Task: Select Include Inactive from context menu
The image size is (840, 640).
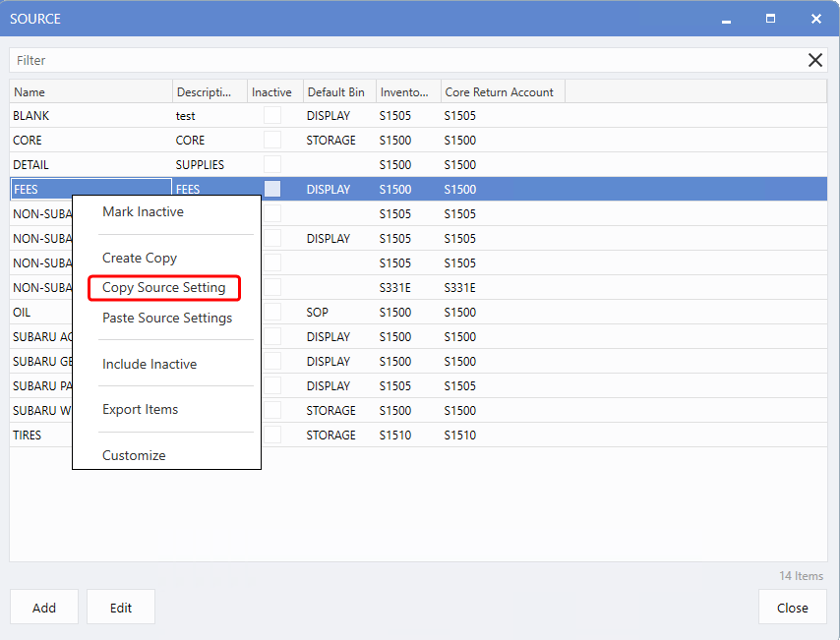Action: [x=150, y=365]
